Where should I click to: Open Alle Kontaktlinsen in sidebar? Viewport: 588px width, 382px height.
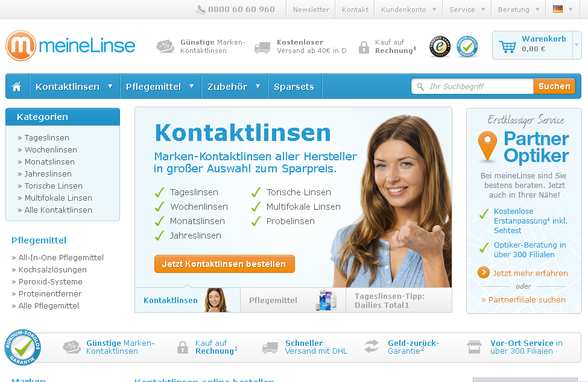click(x=58, y=210)
